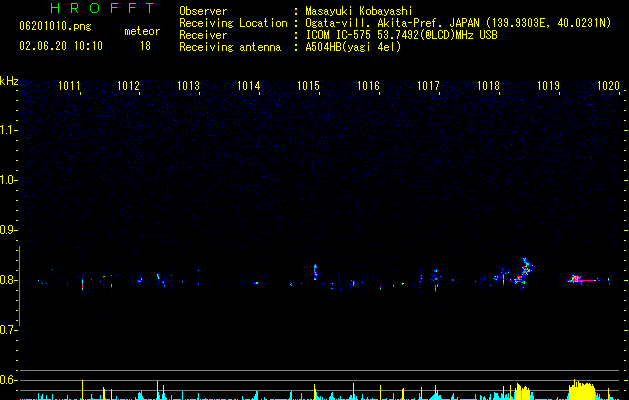629x400 pixels.
Task: Click time axis label 1016
Action: (x=368, y=85)
